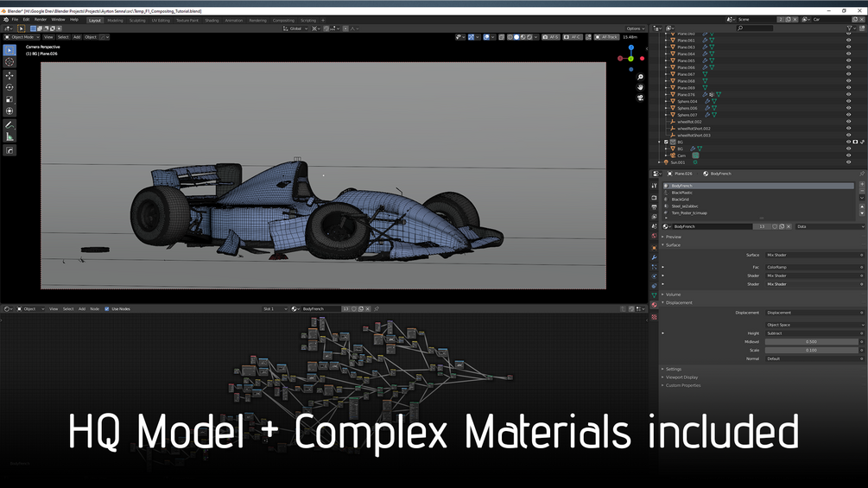Hide Sphere.004 with its eye icon
This screenshot has width=868, height=488.
click(x=849, y=101)
